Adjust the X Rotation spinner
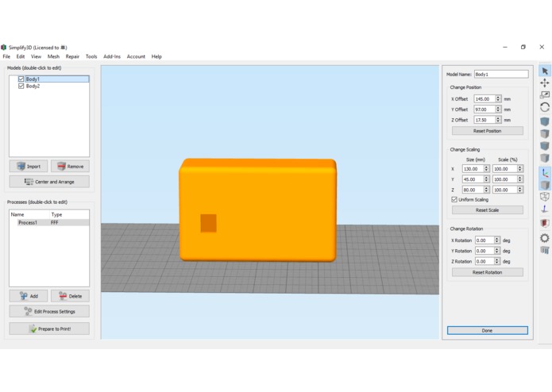 pyautogui.click(x=497, y=240)
